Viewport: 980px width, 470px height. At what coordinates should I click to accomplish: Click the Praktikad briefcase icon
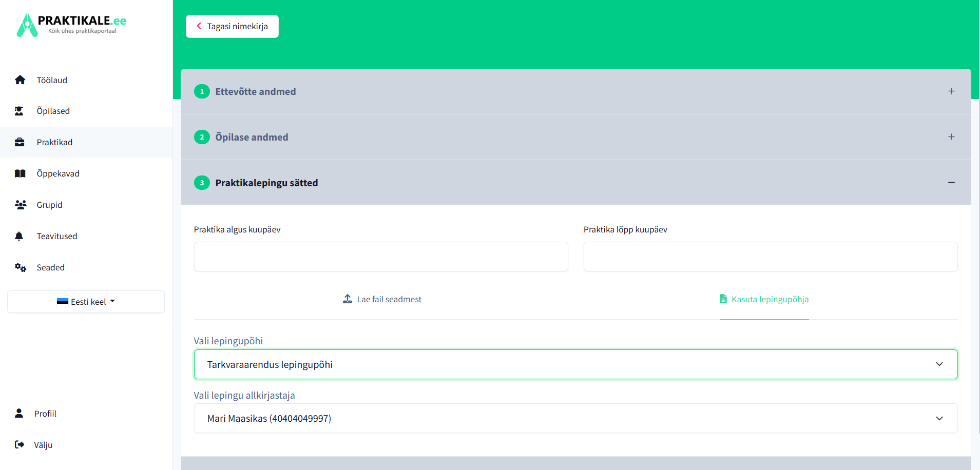(20, 142)
